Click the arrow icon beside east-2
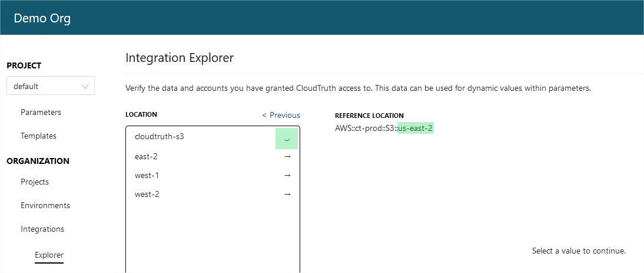644x273 pixels. pos(287,157)
